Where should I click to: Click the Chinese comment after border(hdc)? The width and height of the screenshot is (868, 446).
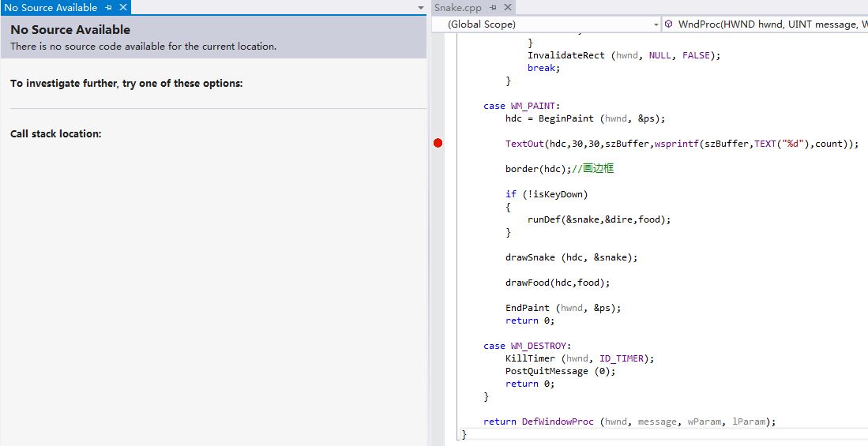click(x=598, y=169)
